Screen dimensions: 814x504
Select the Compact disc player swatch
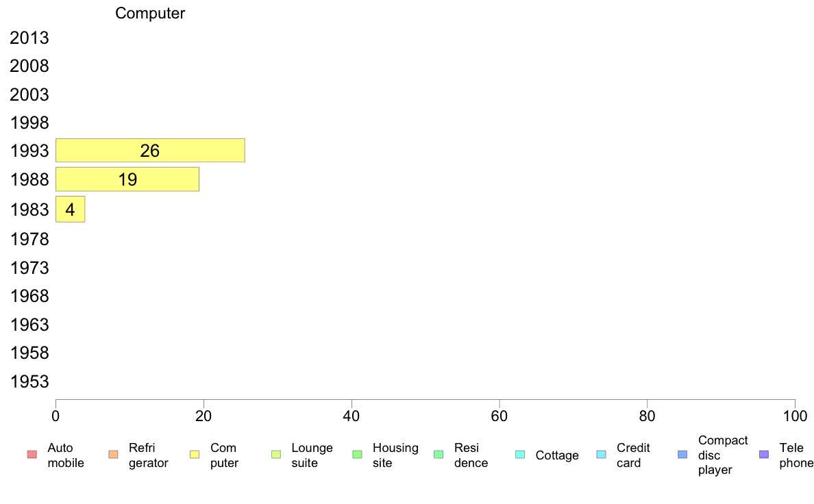682,455
